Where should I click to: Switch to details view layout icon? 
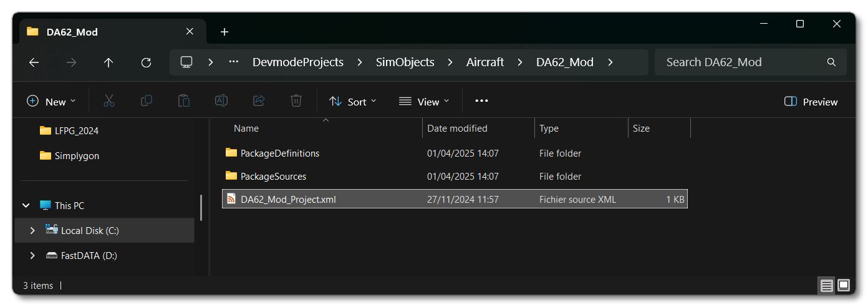pyautogui.click(x=827, y=286)
